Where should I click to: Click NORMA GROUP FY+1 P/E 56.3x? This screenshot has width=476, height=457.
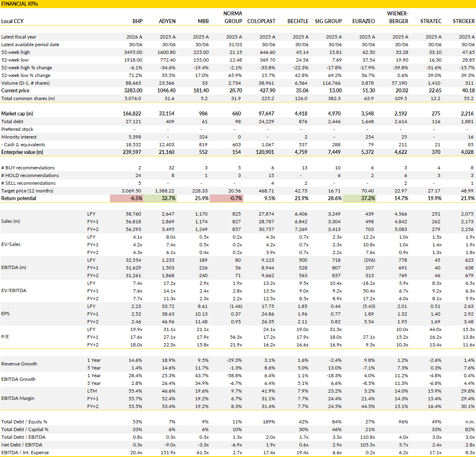click(x=236, y=337)
